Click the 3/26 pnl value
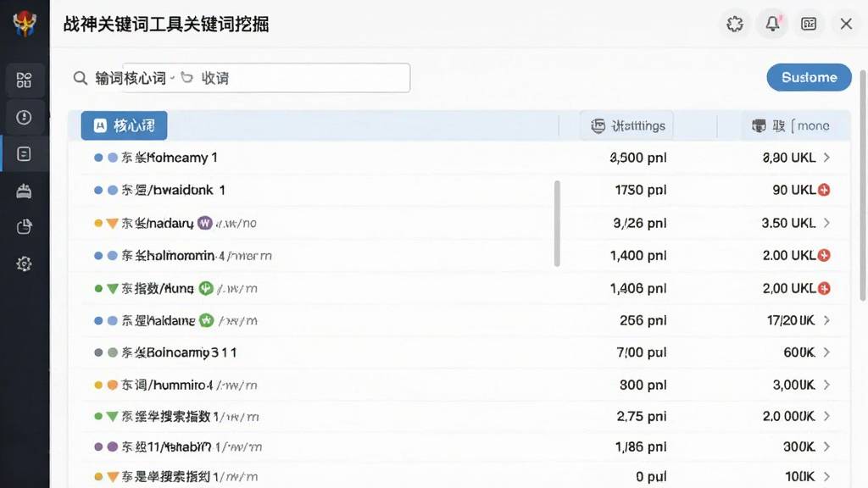The width and height of the screenshot is (868, 488). coord(639,223)
